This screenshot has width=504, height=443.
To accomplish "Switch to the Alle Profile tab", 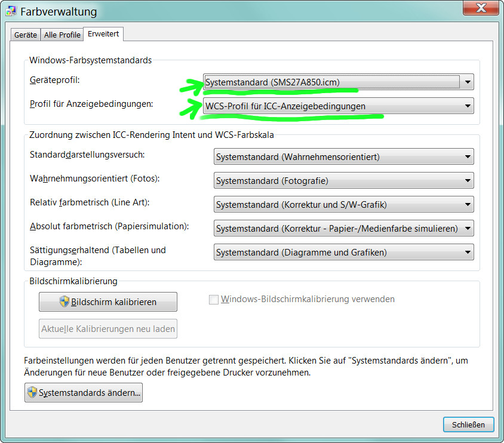I will [x=62, y=35].
